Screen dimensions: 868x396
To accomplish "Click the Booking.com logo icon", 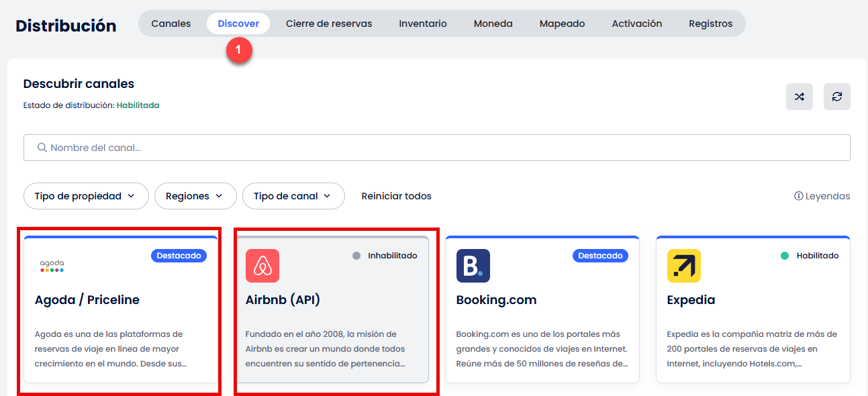I will click(x=473, y=266).
